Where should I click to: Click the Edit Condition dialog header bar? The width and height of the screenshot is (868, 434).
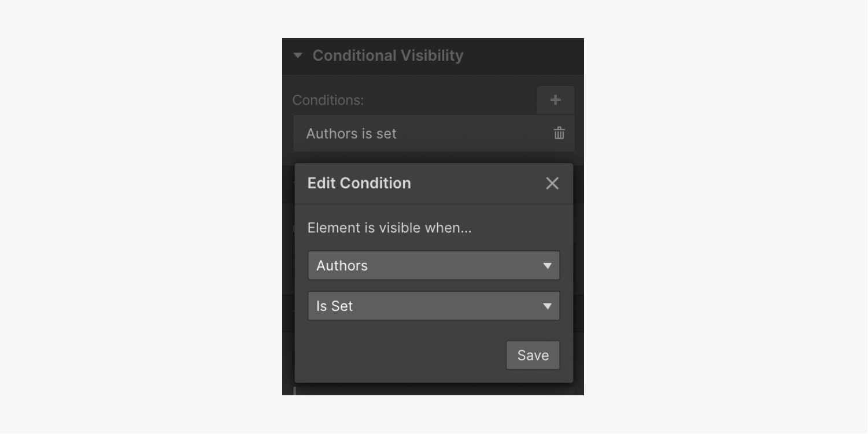(434, 183)
